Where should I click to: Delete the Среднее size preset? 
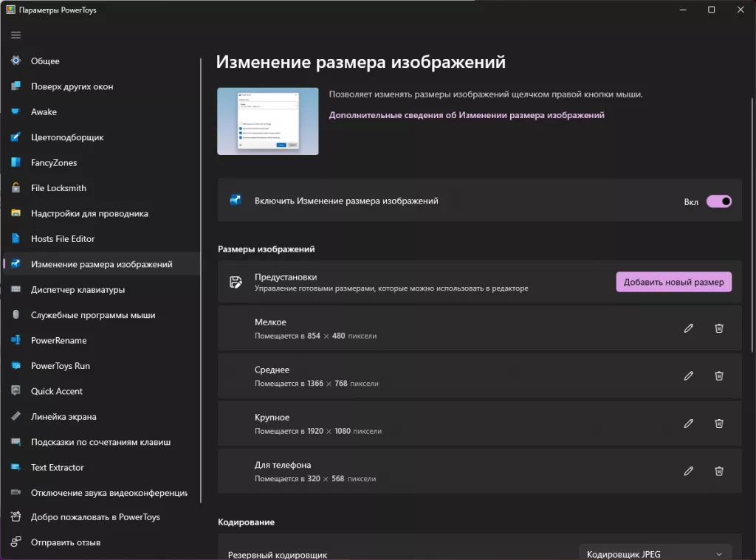[718, 376]
